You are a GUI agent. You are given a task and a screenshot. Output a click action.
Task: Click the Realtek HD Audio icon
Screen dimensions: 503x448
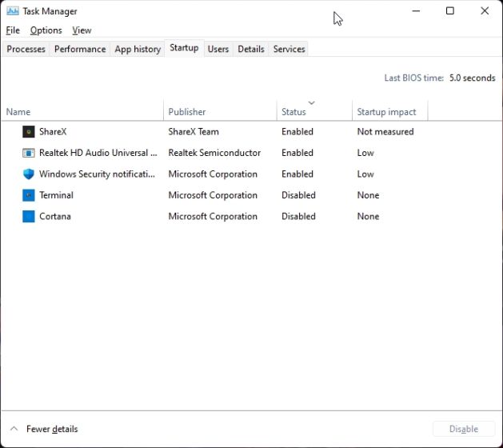pos(29,153)
